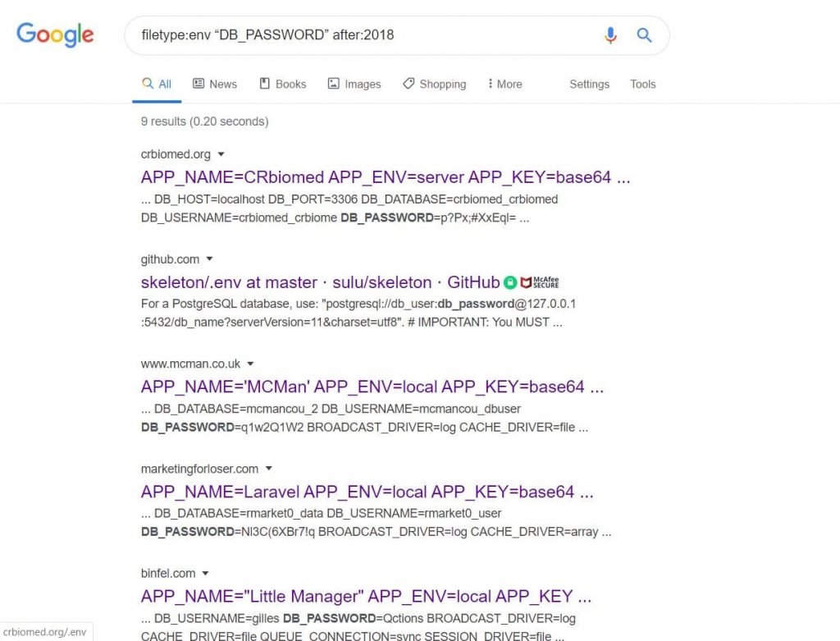Expand marketingforloser.com dropdown arrow
Image resolution: width=840 pixels, height=641 pixels.
pos(269,469)
